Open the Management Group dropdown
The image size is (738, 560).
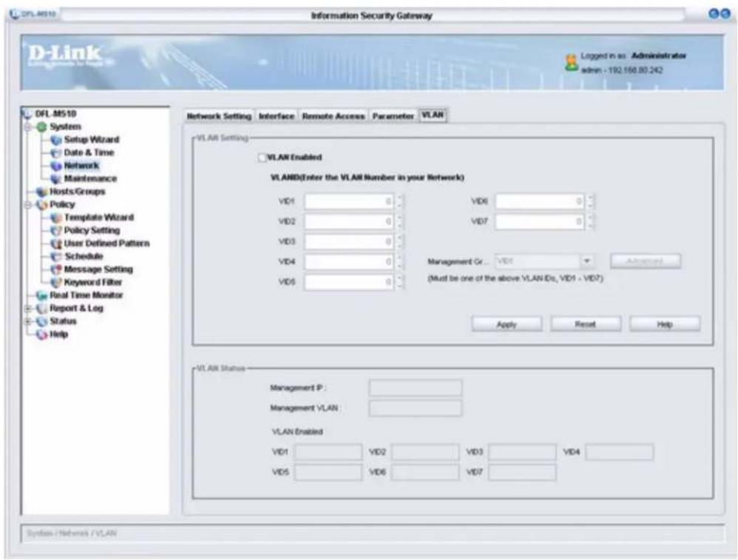point(587,261)
